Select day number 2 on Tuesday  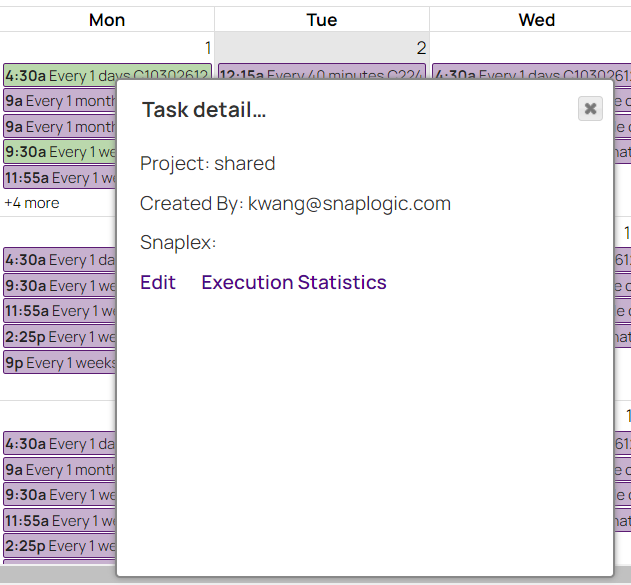point(421,48)
